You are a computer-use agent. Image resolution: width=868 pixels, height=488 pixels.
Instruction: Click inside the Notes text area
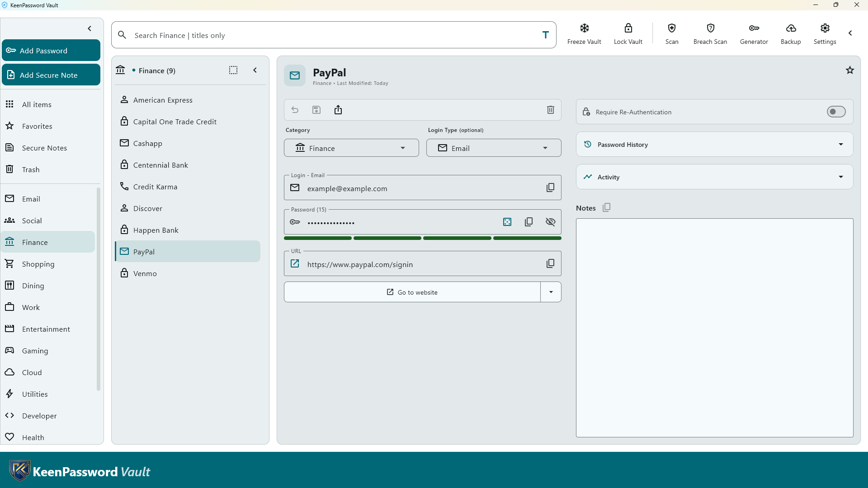pos(714,328)
